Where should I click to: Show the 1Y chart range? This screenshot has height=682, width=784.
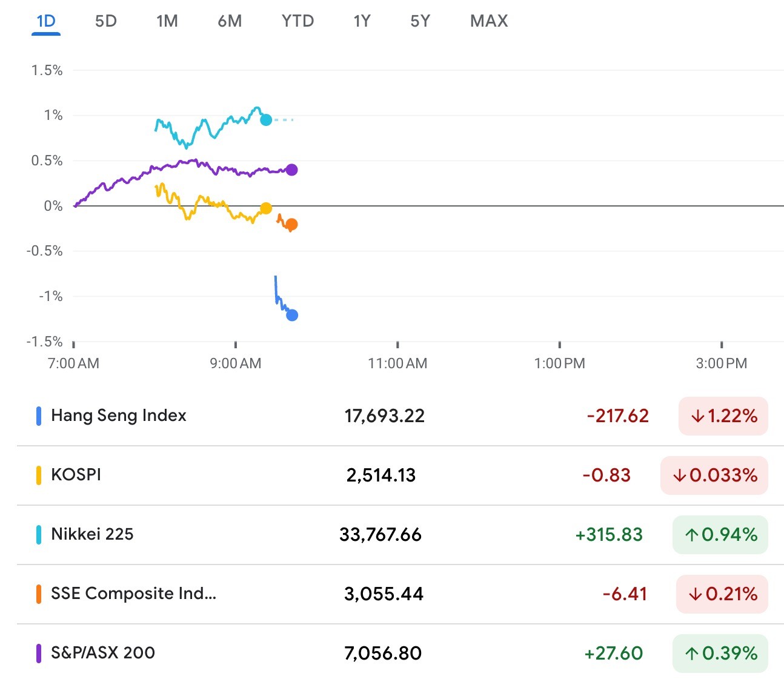coord(362,21)
